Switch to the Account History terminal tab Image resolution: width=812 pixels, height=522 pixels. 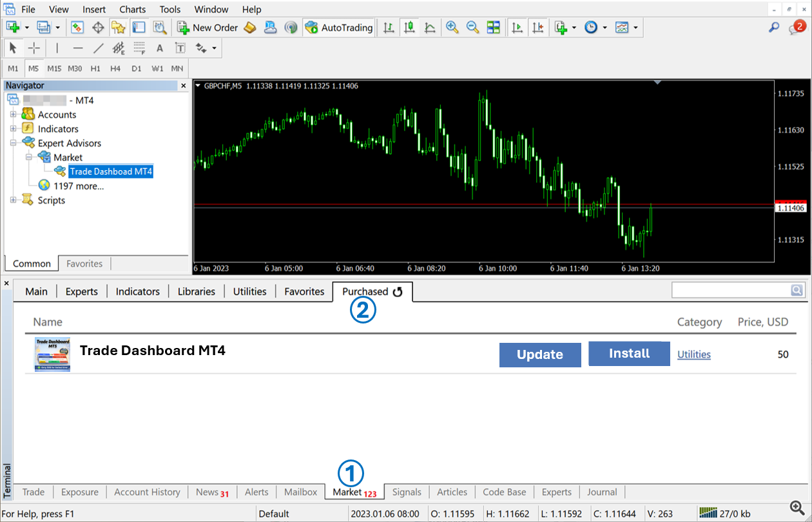point(147,492)
